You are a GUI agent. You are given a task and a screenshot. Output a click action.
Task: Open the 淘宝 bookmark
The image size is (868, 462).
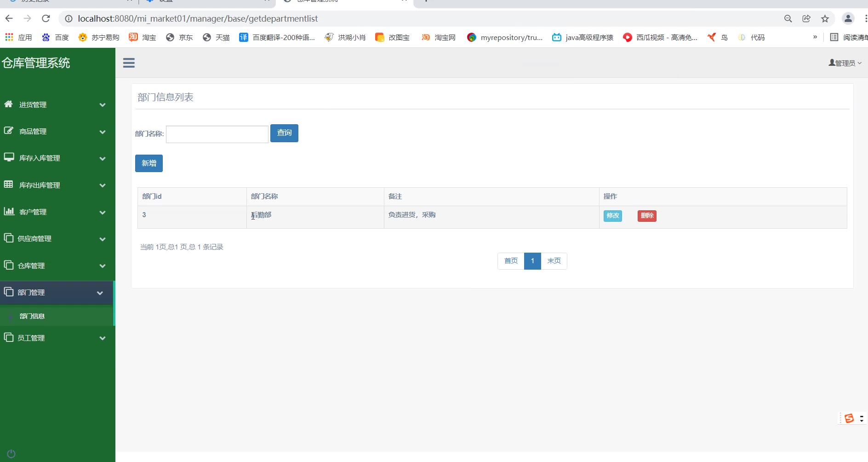click(x=143, y=37)
